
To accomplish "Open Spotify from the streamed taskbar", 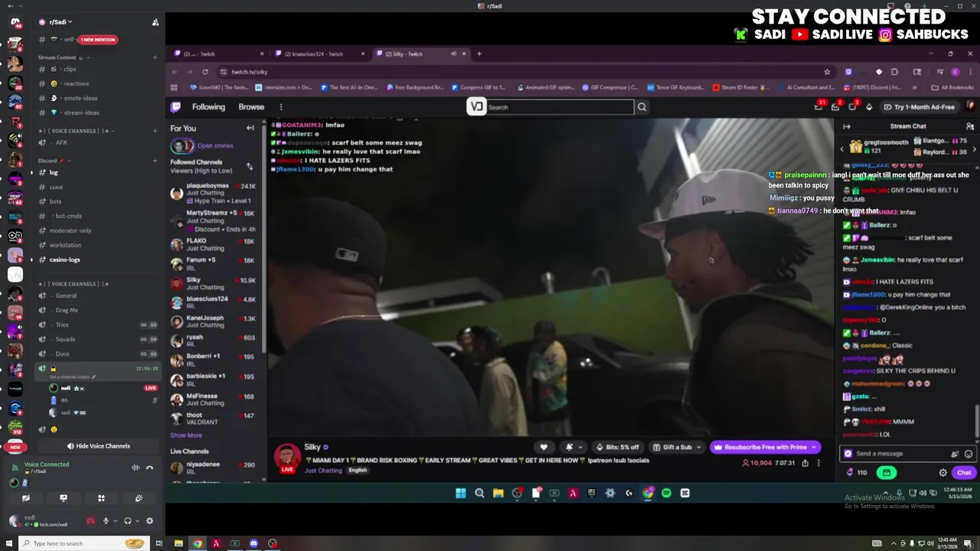I will click(666, 493).
